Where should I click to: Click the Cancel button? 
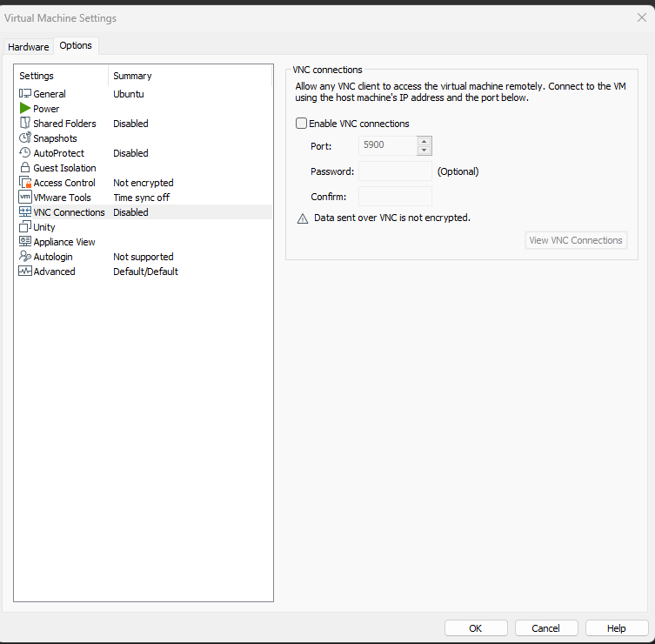pyautogui.click(x=546, y=628)
